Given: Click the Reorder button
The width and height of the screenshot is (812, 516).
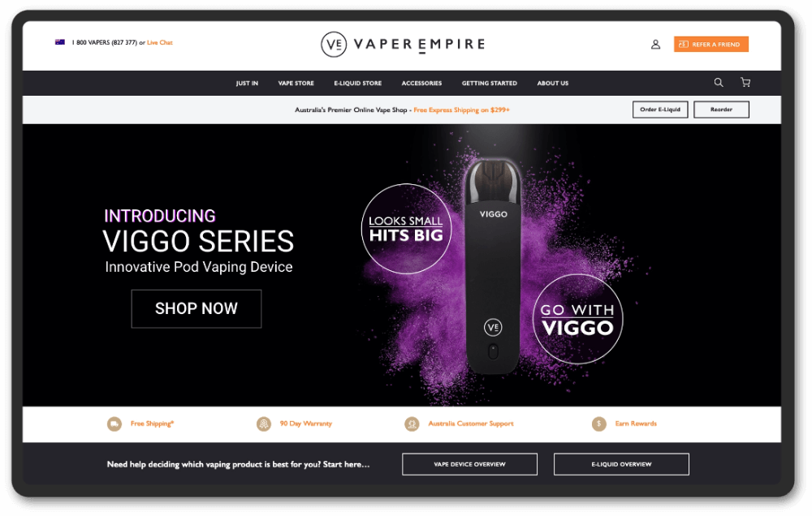Looking at the screenshot, I should [x=721, y=110].
